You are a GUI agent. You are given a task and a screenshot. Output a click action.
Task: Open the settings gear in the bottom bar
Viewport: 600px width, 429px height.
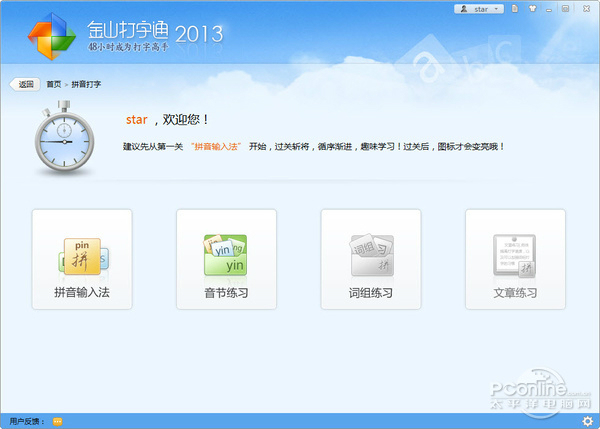point(587,421)
